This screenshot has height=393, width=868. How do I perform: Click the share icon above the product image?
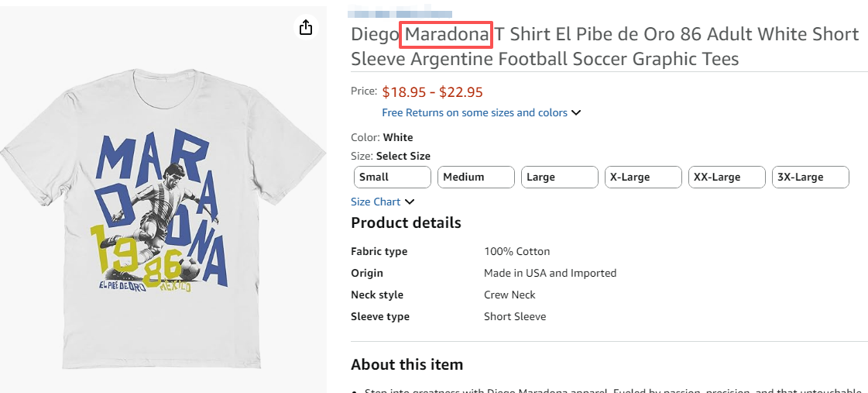click(306, 28)
